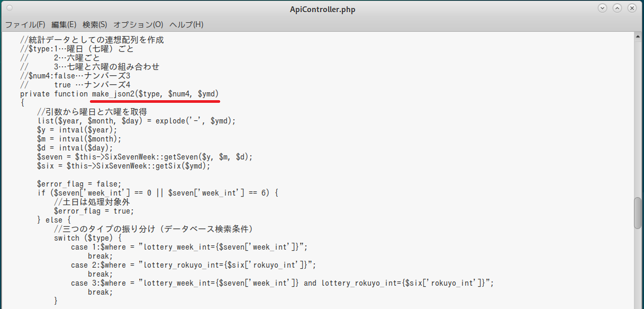Close the ApiController.php window
This screenshot has height=309, width=644.
click(x=632, y=8)
